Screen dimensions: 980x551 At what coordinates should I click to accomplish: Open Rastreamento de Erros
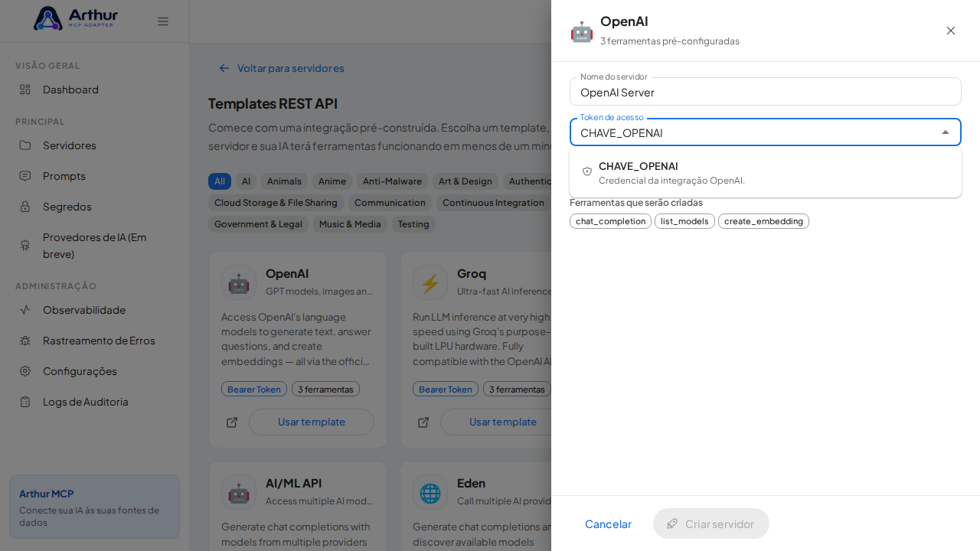point(94,341)
